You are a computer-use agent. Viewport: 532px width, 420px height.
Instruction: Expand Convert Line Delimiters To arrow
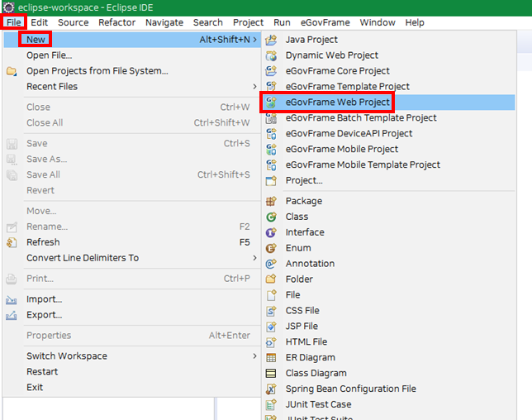(254, 258)
